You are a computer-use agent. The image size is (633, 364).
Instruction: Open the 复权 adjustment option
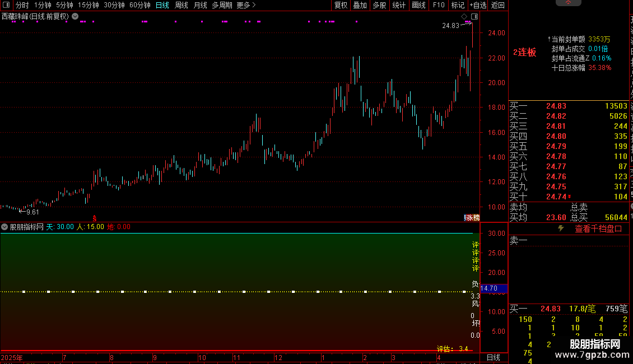(341, 5)
